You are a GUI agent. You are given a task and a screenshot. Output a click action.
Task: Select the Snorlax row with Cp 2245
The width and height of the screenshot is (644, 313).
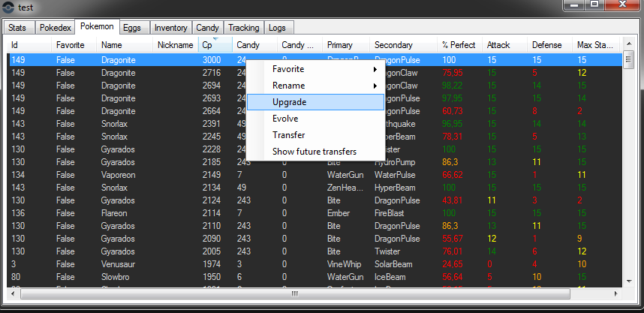(x=315, y=137)
